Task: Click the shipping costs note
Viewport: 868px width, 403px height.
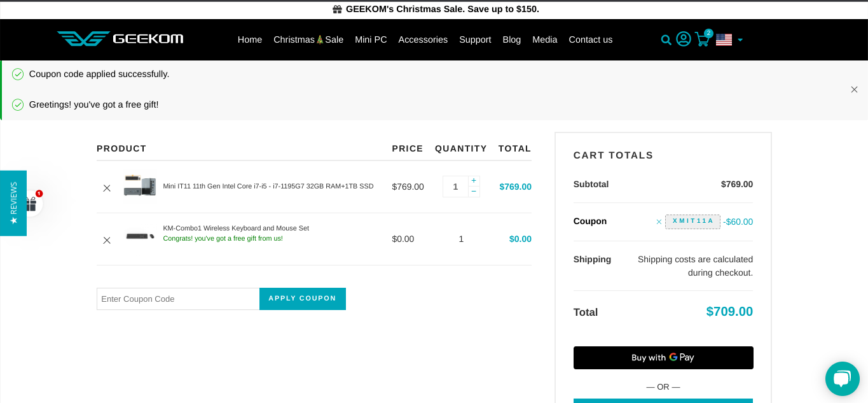Action: tap(695, 266)
